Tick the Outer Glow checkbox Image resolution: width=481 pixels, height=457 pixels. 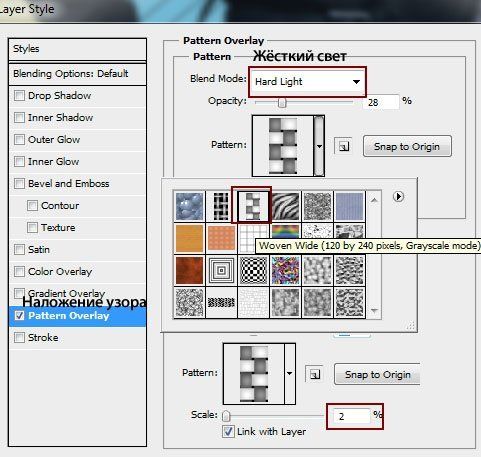pos(19,140)
